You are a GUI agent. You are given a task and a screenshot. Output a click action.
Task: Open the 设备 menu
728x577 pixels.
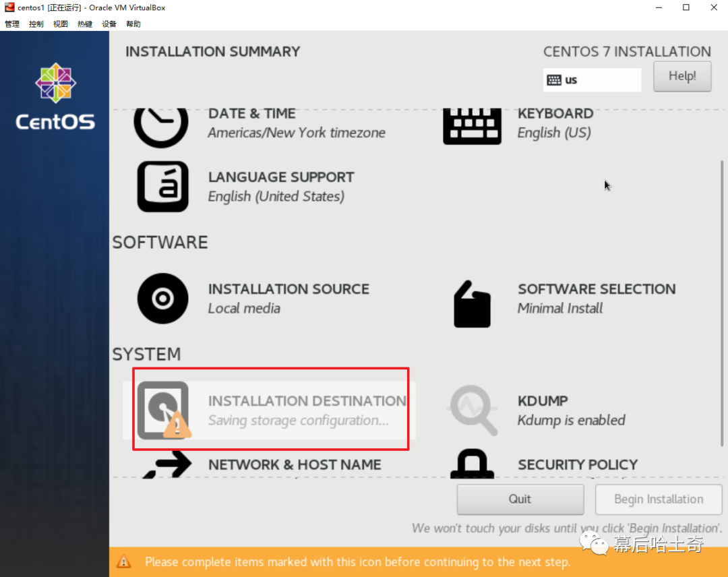[109, 24]
